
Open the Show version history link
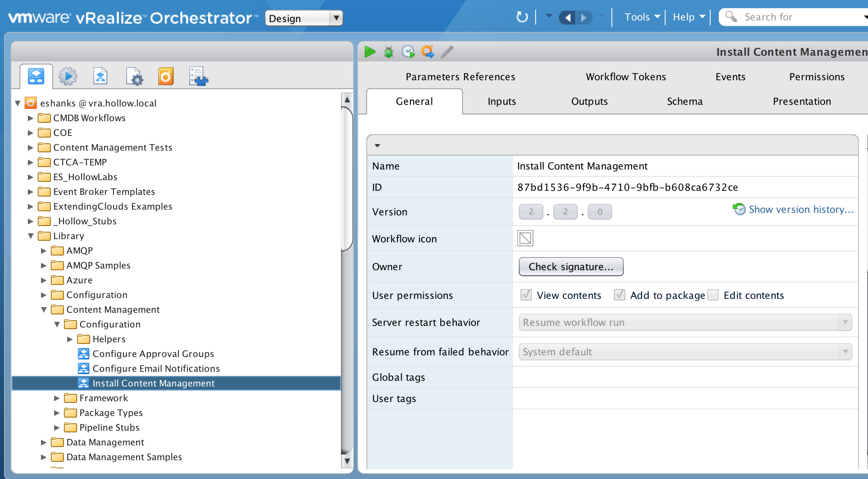tap(800, 210)
